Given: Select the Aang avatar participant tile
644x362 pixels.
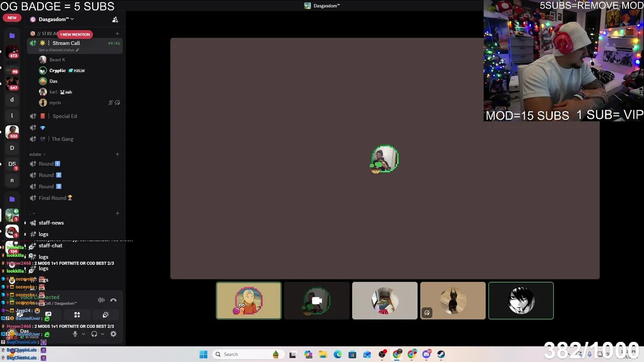Looking at the screenshot, I should click(249, 301).
